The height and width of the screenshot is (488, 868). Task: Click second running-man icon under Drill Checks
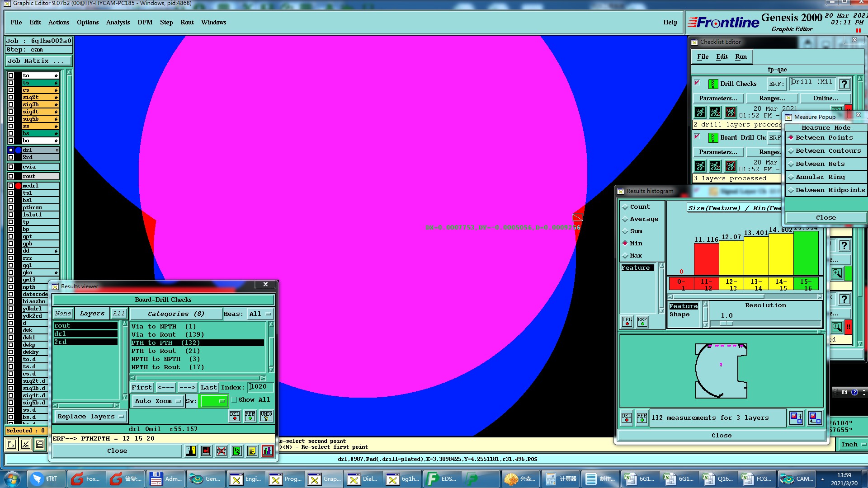click(715, 112)
